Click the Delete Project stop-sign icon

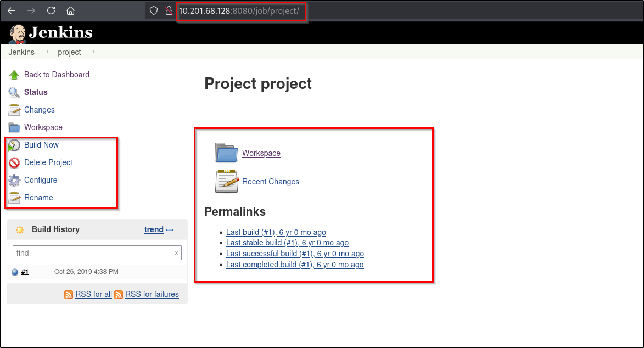coord(14,162)
